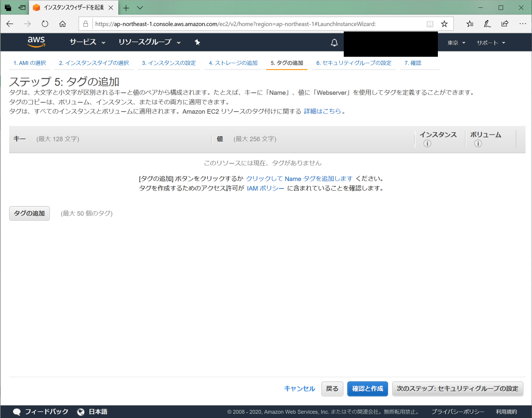Close the インスタンスウィザード browser tab

pyautogui.click(x=111, y=8)
